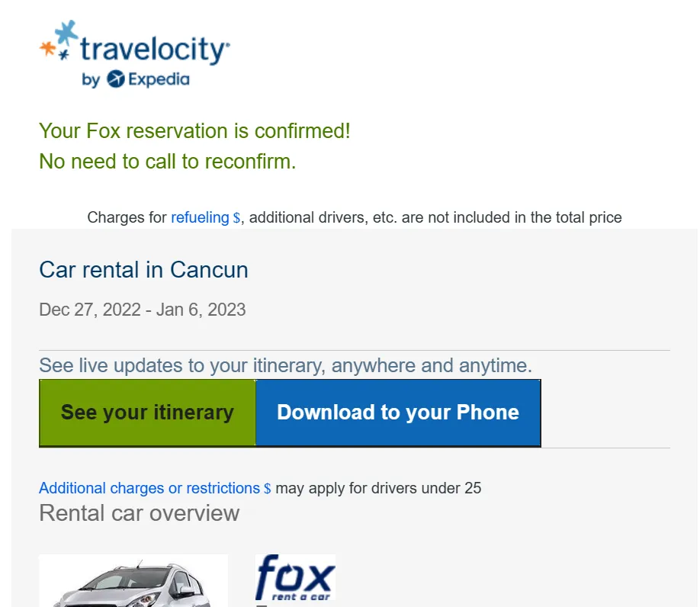
Task: Click the dollar sign icon after refueling
Action: [x=236, y=218]
